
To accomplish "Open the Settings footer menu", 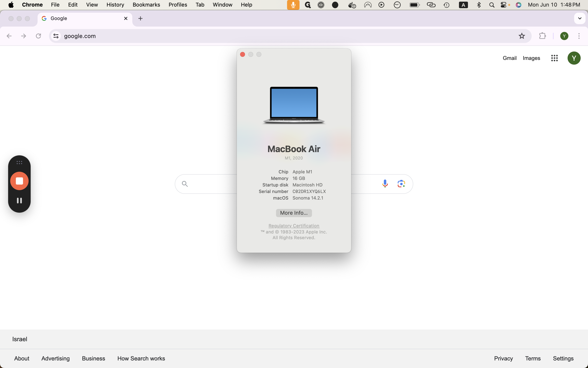I will [563, 358].
